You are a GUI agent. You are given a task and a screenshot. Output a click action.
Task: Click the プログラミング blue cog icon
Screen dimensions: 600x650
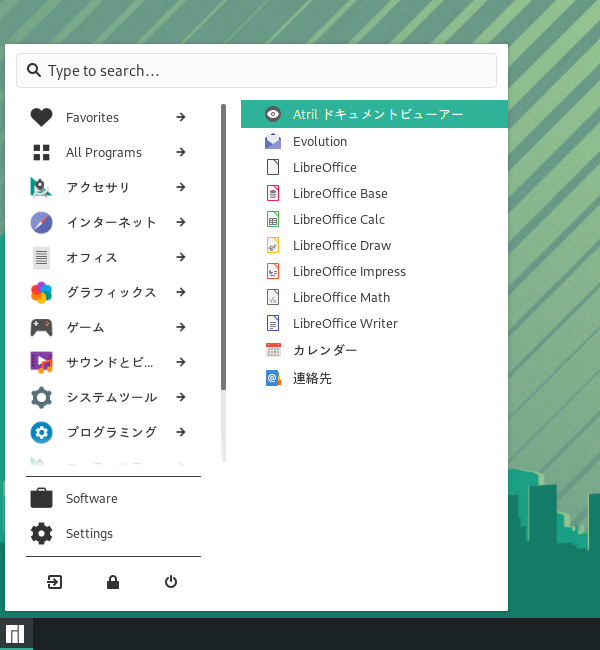pos(41,432)
